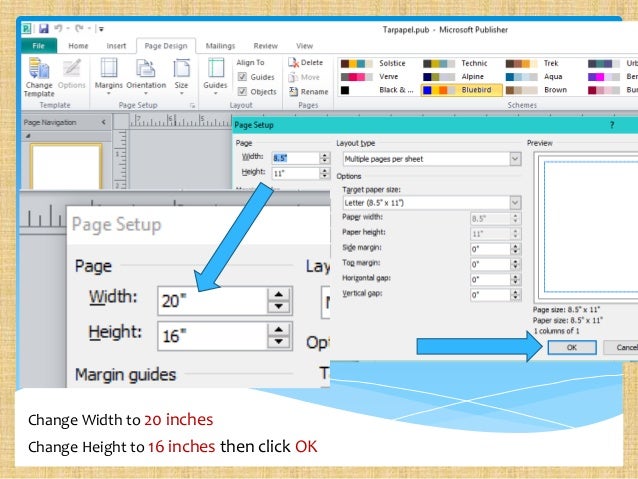Click the enlarged Width field showing 20"
This screenshot has height=479, width=638.
212,301
